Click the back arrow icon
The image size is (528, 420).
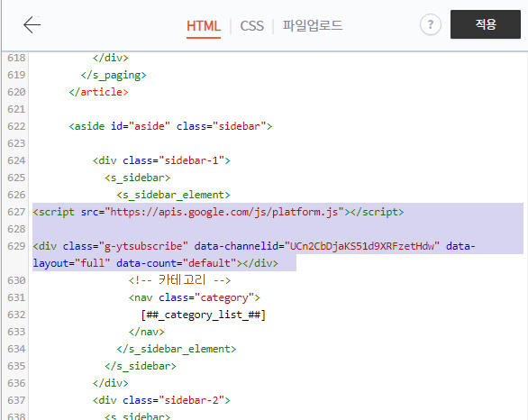tap(32, 24)
